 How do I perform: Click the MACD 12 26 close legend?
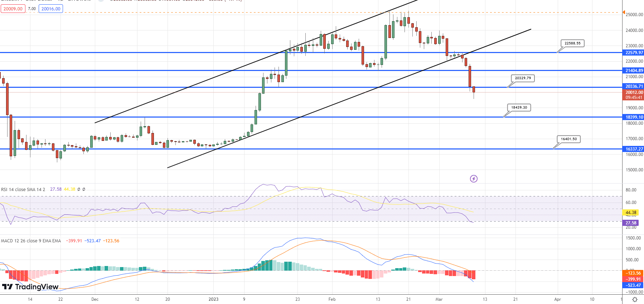(x=31, y=241)
